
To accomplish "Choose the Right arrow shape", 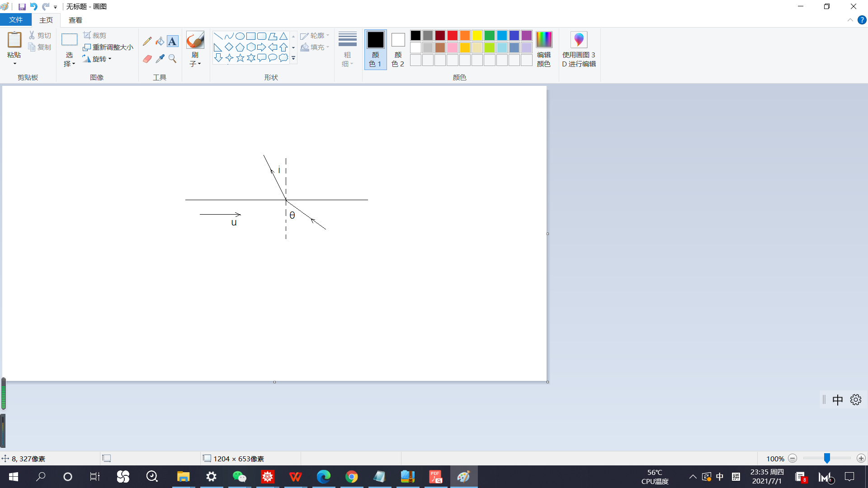I will pos(261,47).
